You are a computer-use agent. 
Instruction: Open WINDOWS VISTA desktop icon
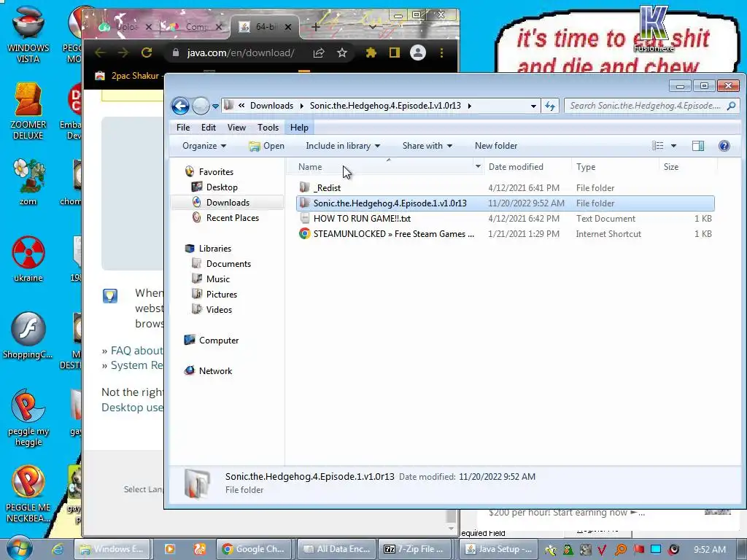click(x=28, y=35)
